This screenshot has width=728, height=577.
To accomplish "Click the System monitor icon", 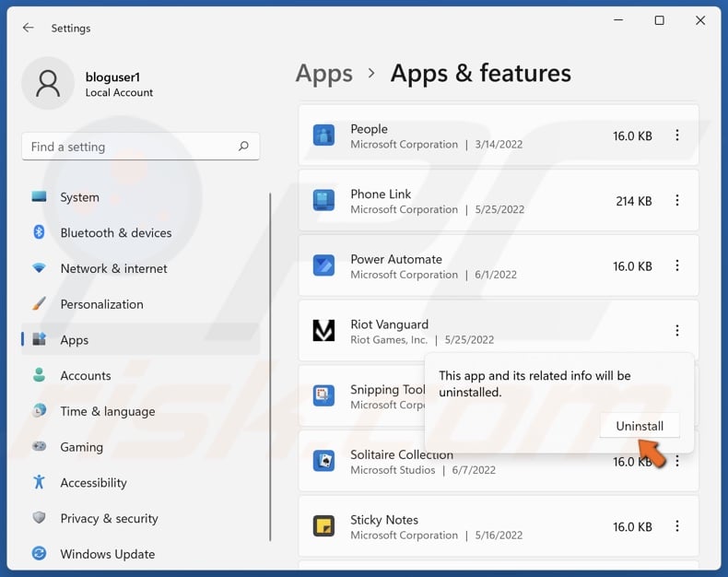I will pyautogui.click(x=39, y=196).
